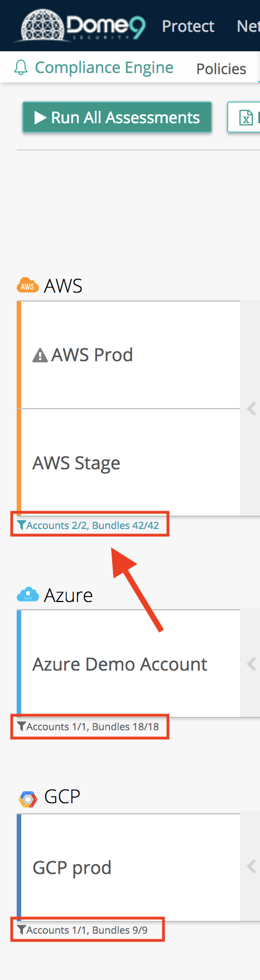Switch to the Policies tab

[221, 69]
